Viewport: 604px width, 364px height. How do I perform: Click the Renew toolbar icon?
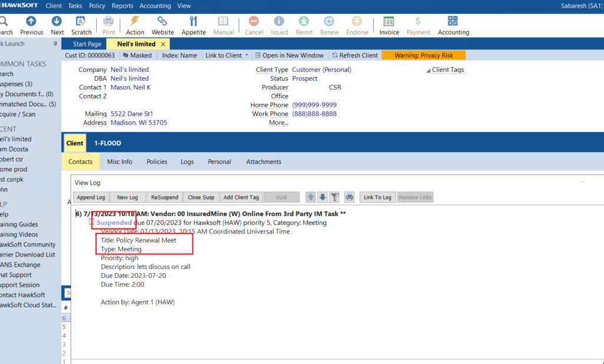click(329, 25)
